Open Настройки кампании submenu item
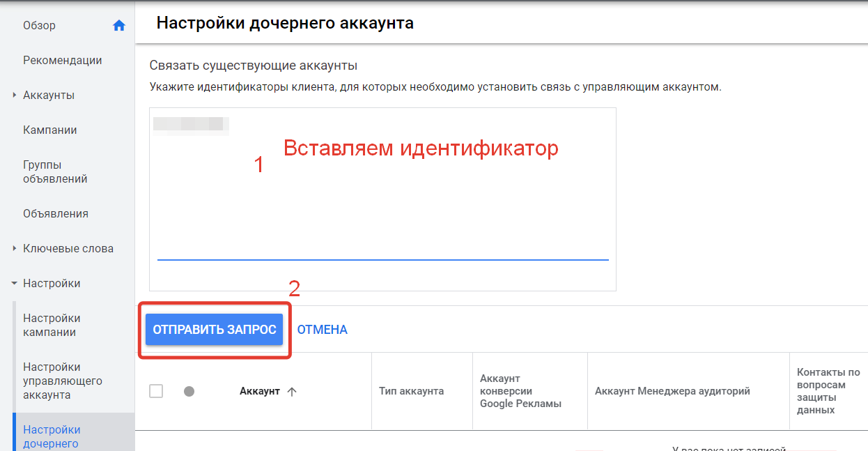 pos(52,326)
